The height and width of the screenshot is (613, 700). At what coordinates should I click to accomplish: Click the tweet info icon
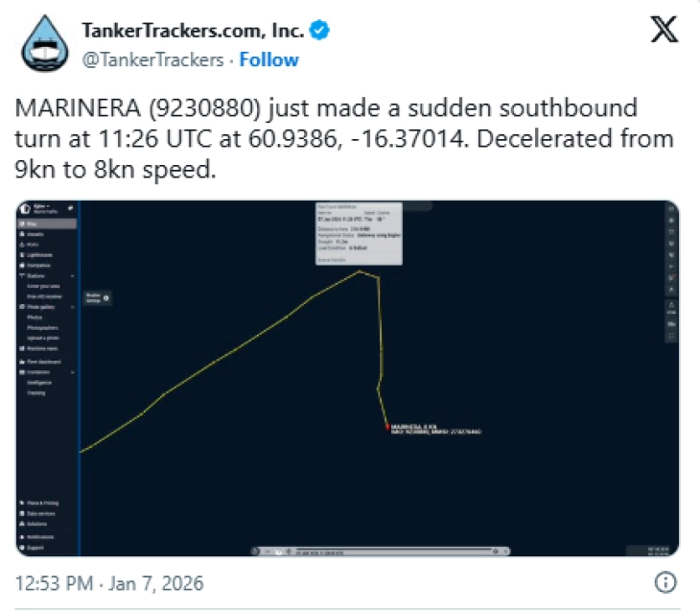665,582
